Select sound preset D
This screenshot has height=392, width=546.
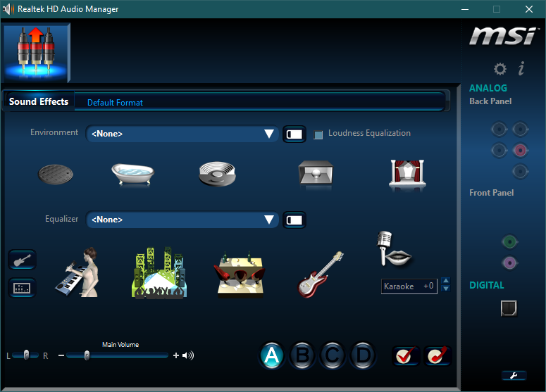coord(363,355)
